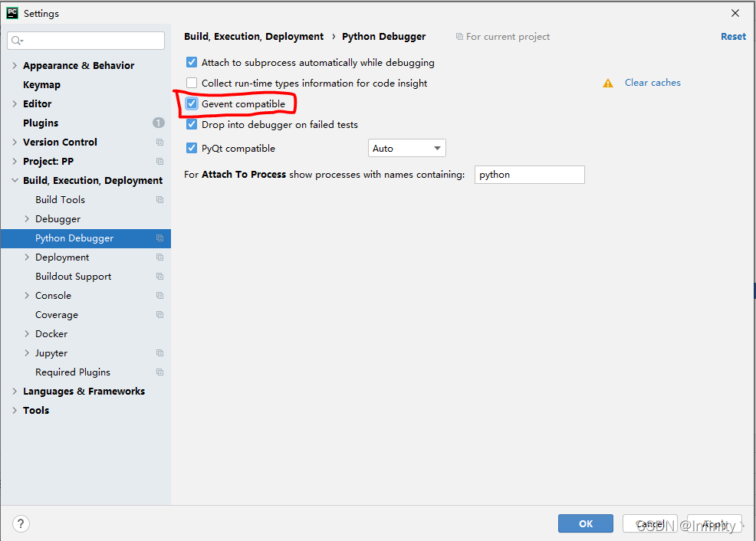Click project-level icon next to Version Control
The height and width of the screenshot is (541, 756).
(x=159, y=142)
